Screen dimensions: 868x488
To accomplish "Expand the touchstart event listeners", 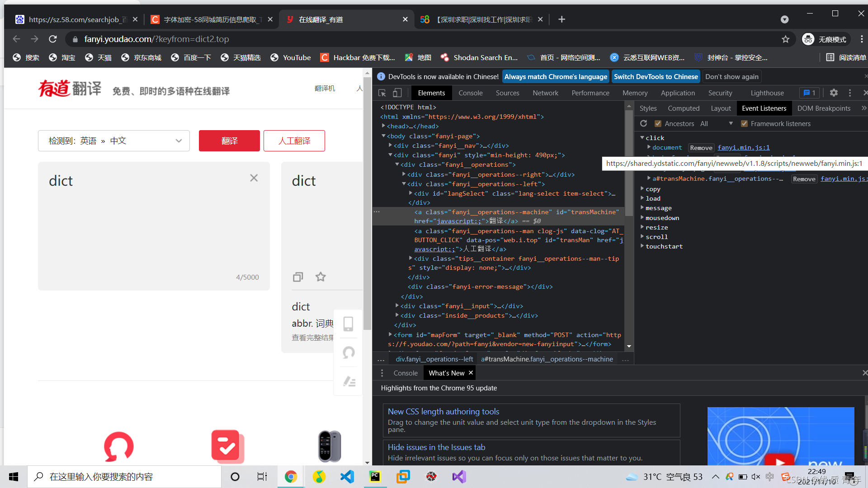I will [642, 246].
